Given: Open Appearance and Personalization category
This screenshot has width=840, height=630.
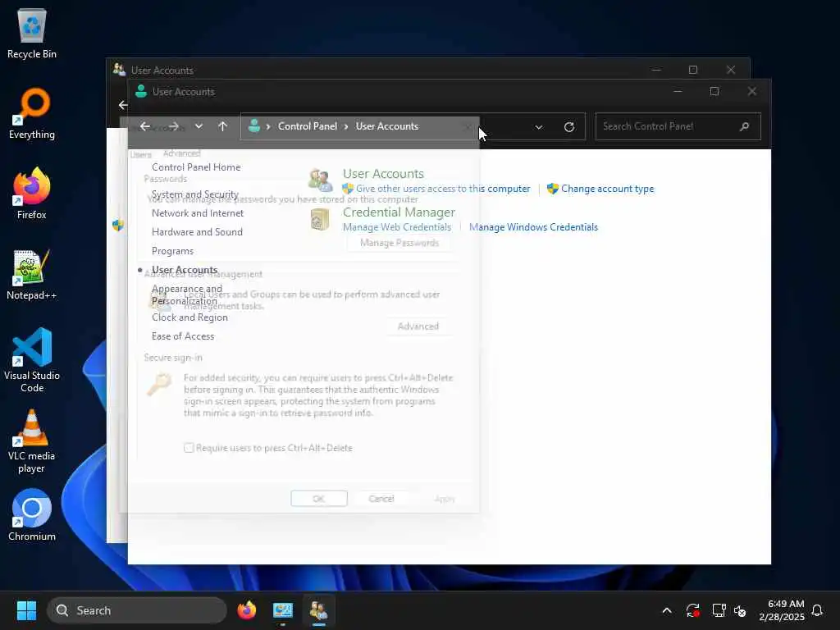Looking at the screenshot, I should coord(187,294).
